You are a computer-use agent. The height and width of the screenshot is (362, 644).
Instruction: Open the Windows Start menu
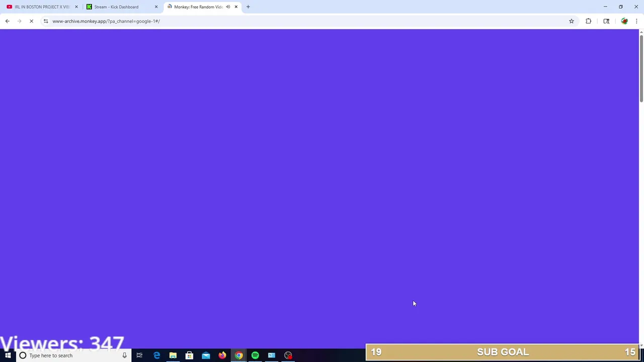(x=8, y=355)
